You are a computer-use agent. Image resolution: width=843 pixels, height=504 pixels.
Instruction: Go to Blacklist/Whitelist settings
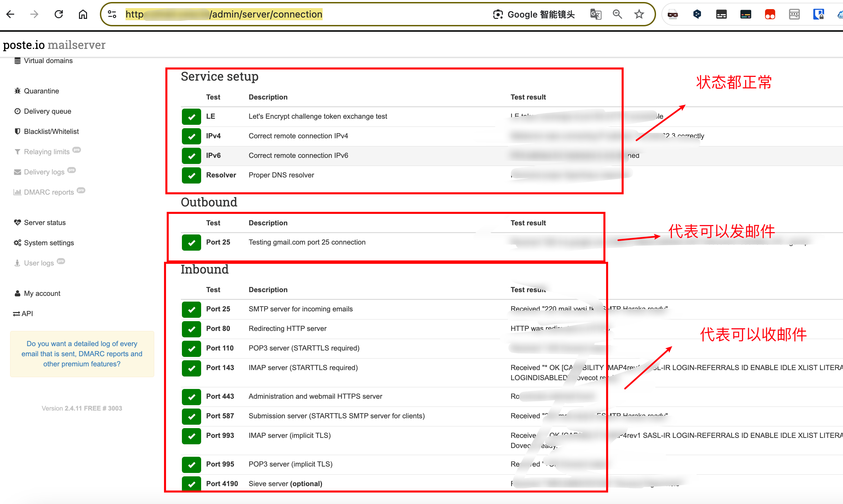pyautogui.click(x=51, y=132)
